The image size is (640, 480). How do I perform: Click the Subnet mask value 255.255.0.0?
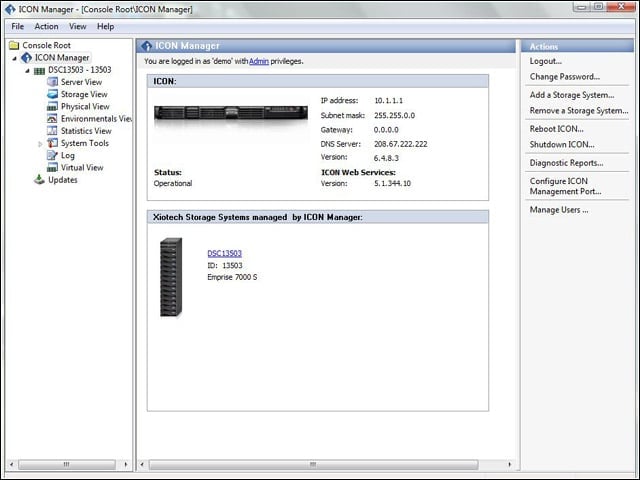[x=394, y=116]
